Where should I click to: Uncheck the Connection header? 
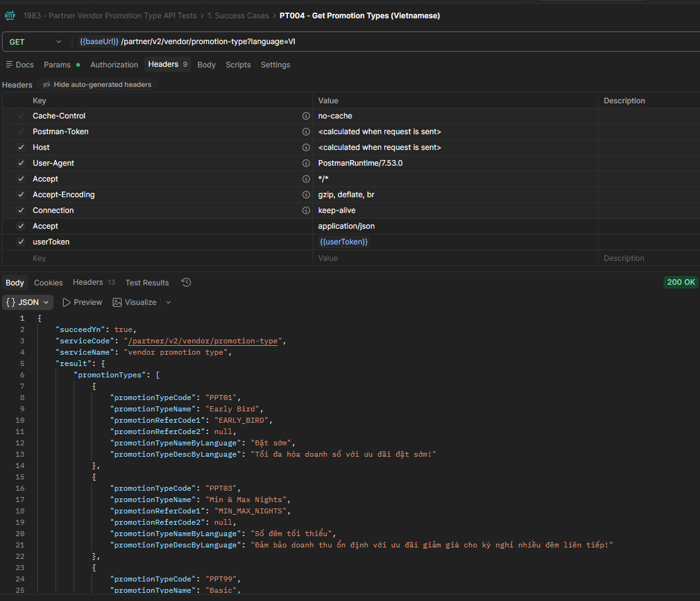click(21, 210)
